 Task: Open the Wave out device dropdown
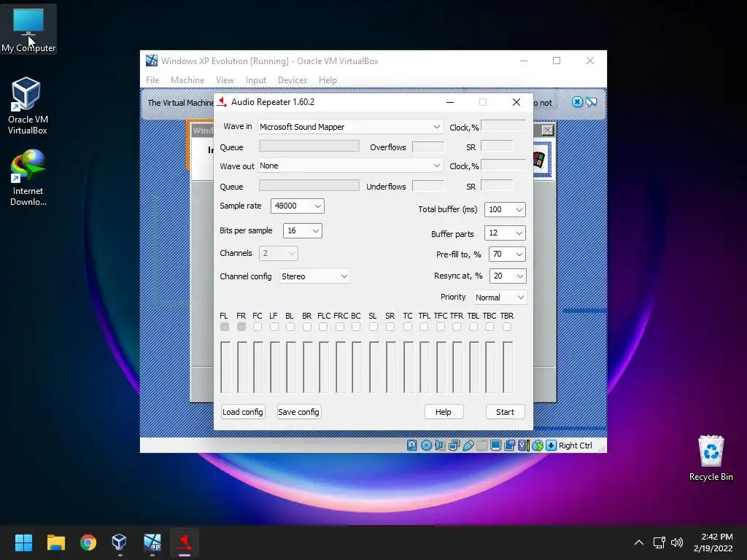350,166
